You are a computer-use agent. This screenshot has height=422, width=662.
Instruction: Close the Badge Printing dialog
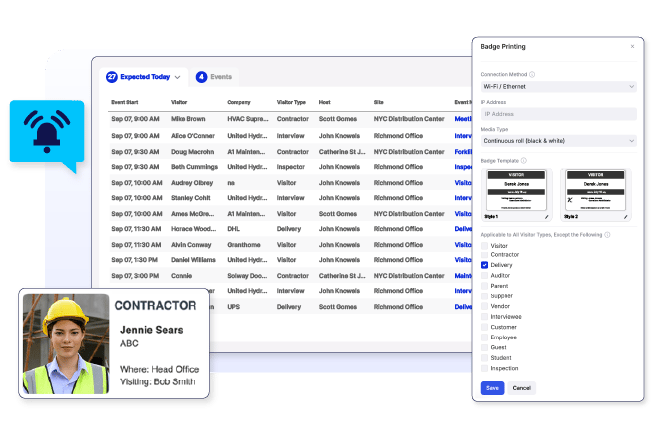point(632,46)
